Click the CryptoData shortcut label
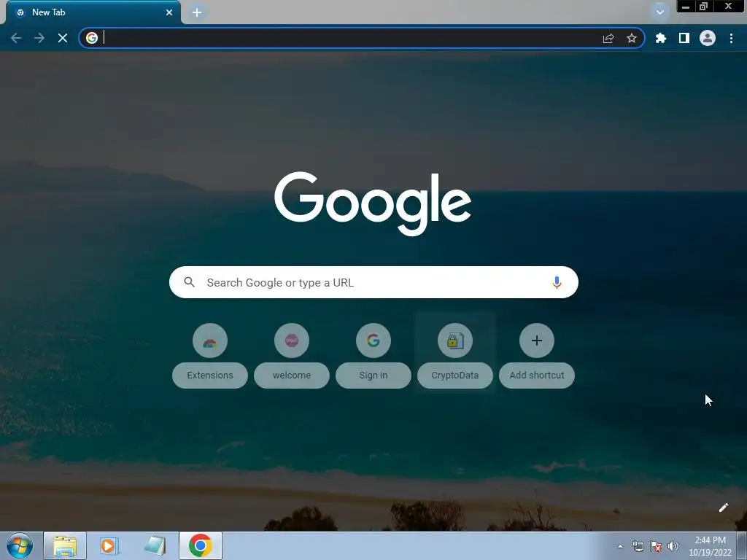The height and width of the screenshot is (560, 747). coord(455,376)
